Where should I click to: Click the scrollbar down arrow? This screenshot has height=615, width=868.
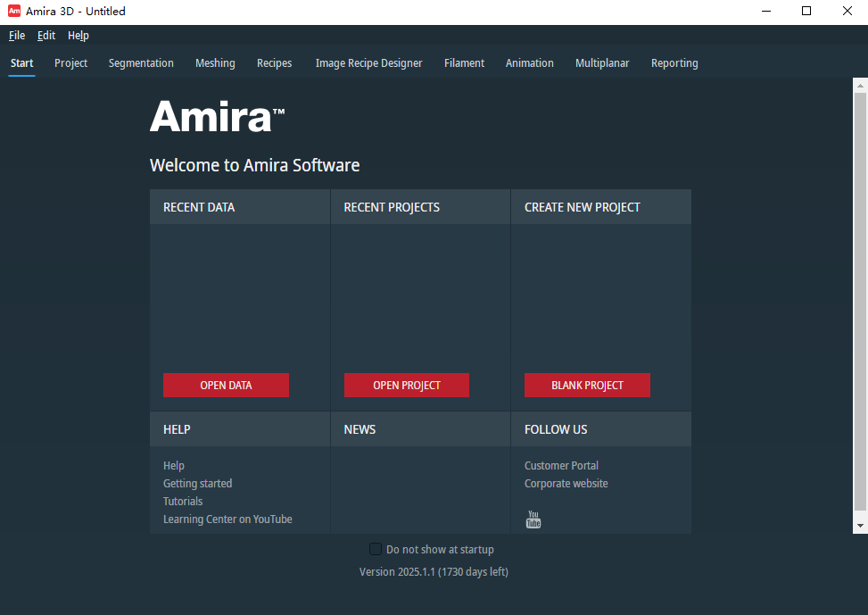(860, 527)
